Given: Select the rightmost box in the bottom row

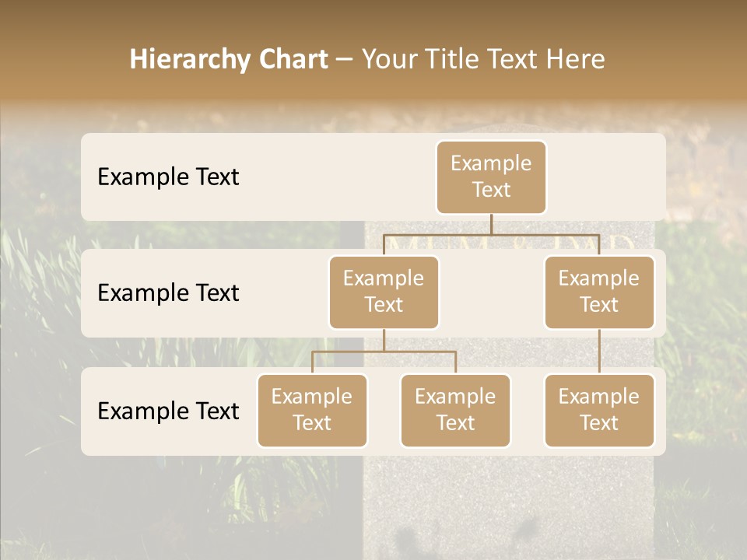Looking at the screenshot, I should [598, 410].
